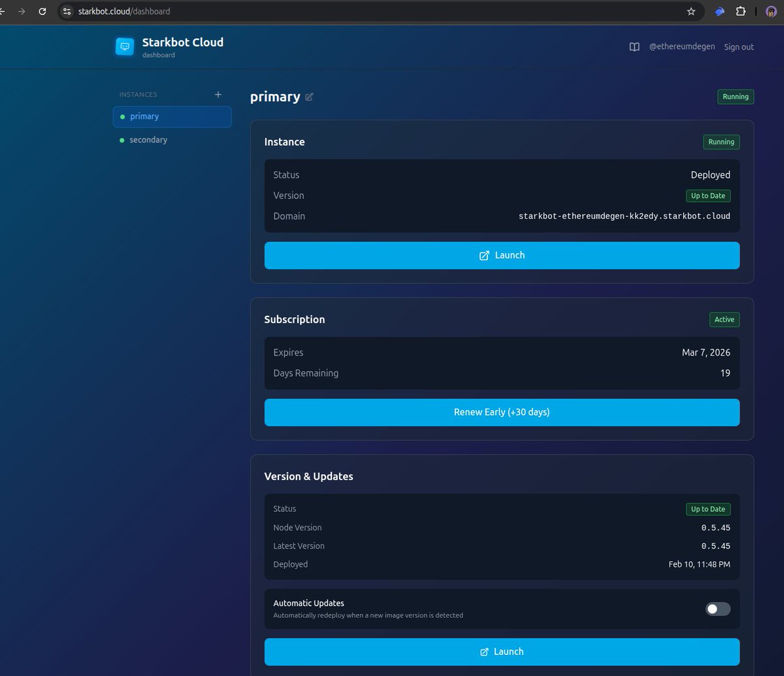This screenshot has height=676, width=784.
Task: Click the Mar 7, 2026 expiry date
Action: [x=706, y=352]
